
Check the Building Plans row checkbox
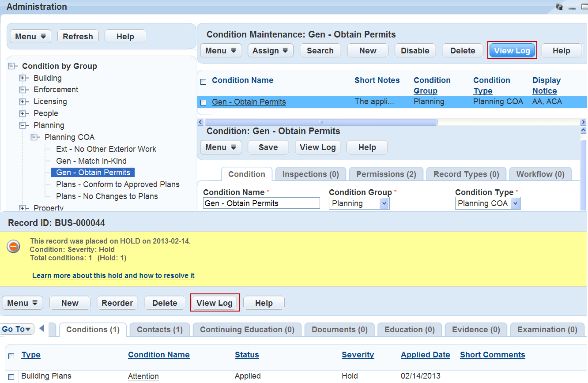[11, 377]
